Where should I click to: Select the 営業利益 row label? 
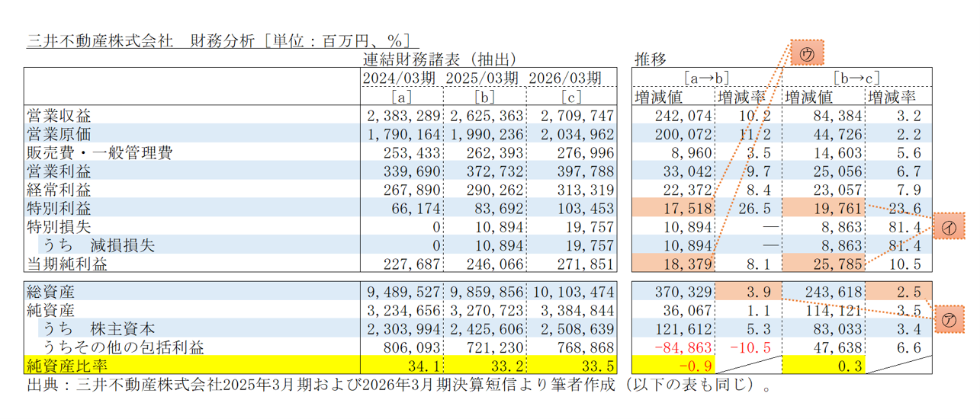coord(58,171)
